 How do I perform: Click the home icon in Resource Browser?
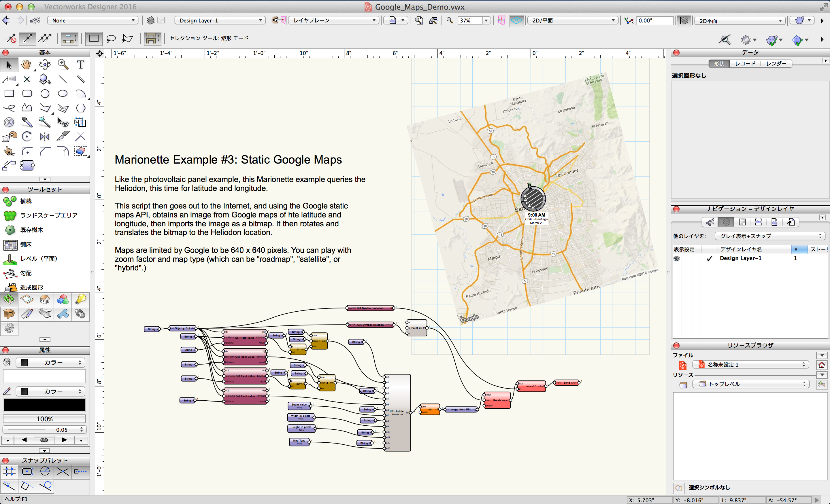pos(822,365)
